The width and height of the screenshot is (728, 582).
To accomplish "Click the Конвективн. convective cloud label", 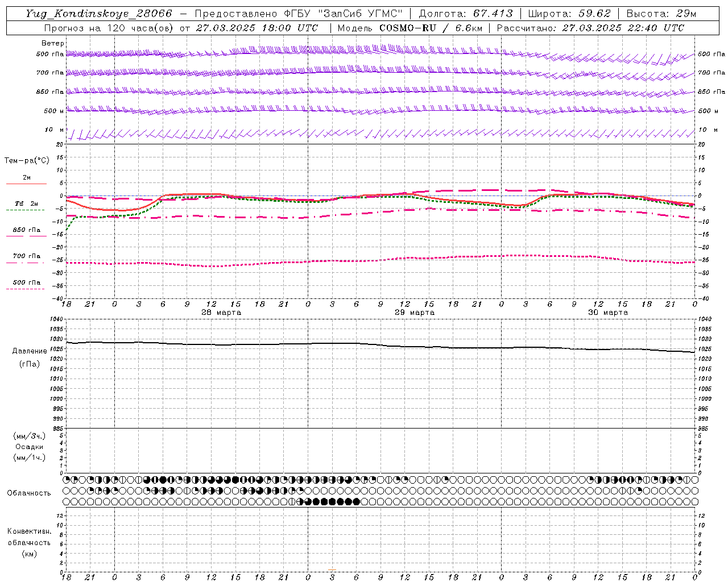I will point(29,531).
